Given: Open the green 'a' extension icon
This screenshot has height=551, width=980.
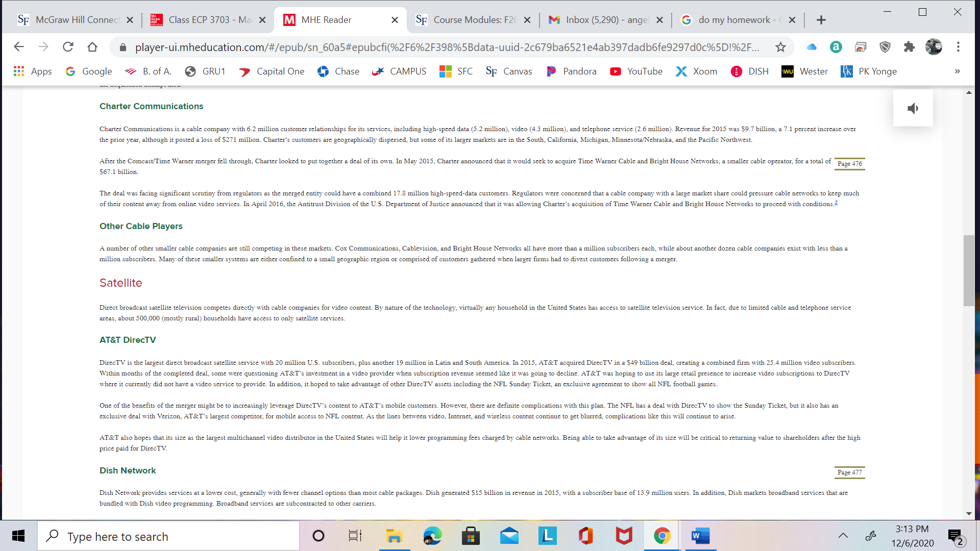Looking at the screenshot, I should [836, 47].
